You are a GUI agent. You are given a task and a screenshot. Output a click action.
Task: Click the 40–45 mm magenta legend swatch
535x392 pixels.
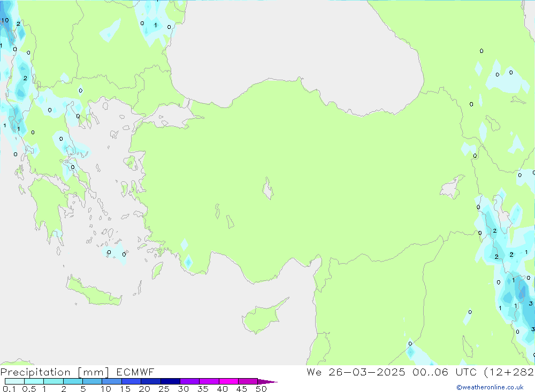[x=228, y=381]
